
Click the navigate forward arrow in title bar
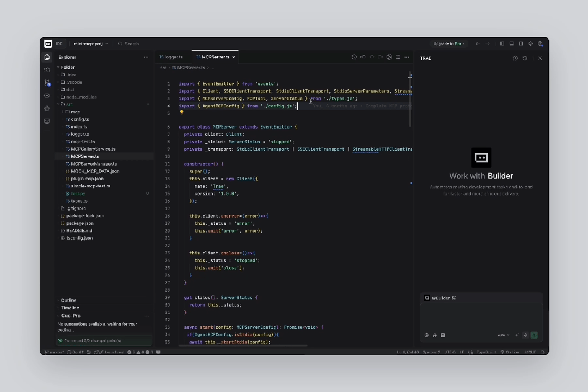click(x=487, y=44)
